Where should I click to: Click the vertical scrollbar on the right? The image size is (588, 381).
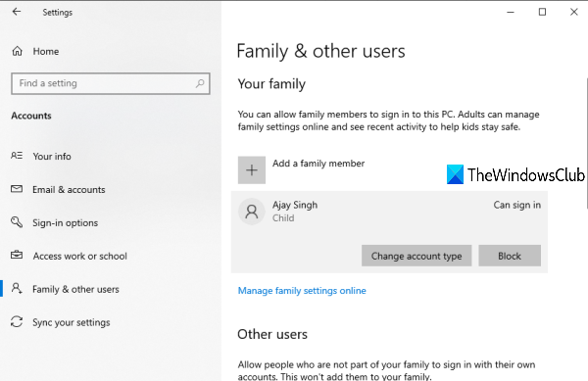click(586, 142)
